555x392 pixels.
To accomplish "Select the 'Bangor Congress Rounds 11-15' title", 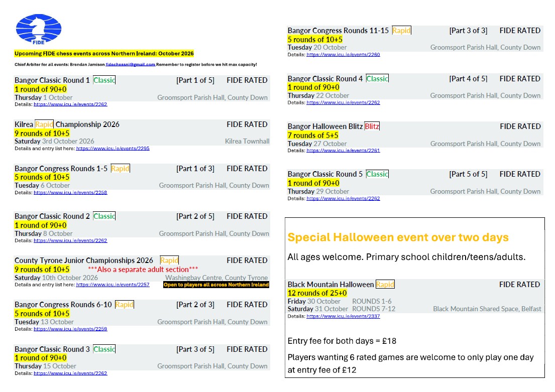I will click(x=338, y=31).
